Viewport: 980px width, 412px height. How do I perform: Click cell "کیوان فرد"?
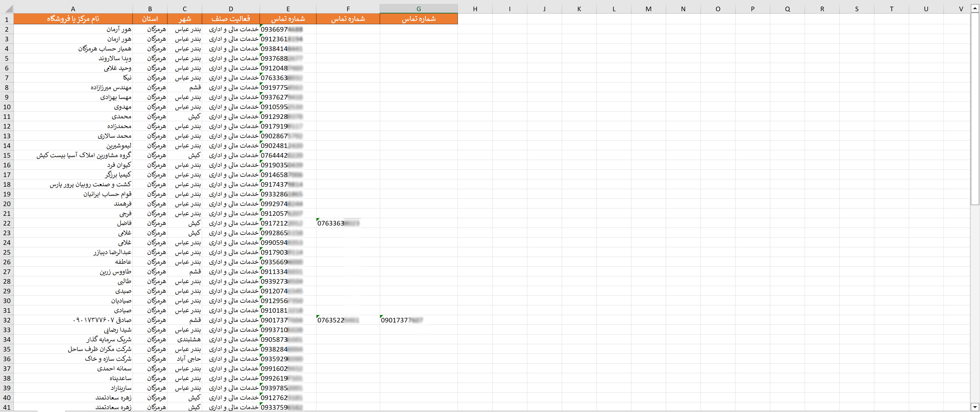click(73, 165)
